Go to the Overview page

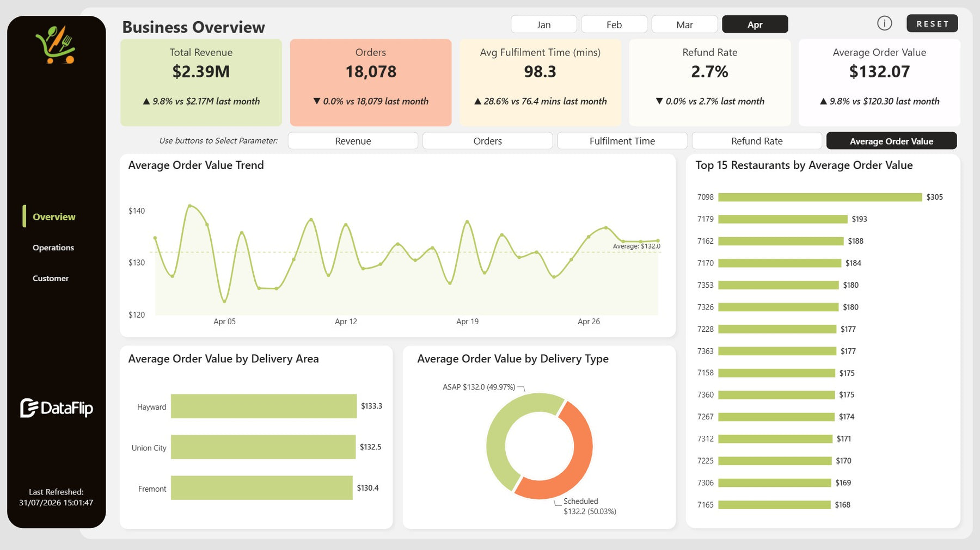click(x=54, y=217)
